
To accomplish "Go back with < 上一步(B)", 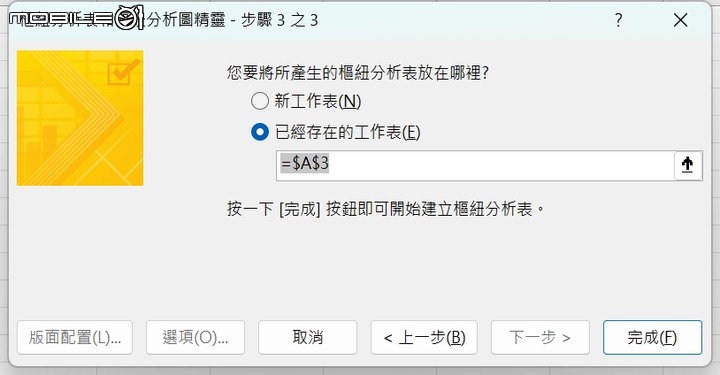I will click(424, 337).
